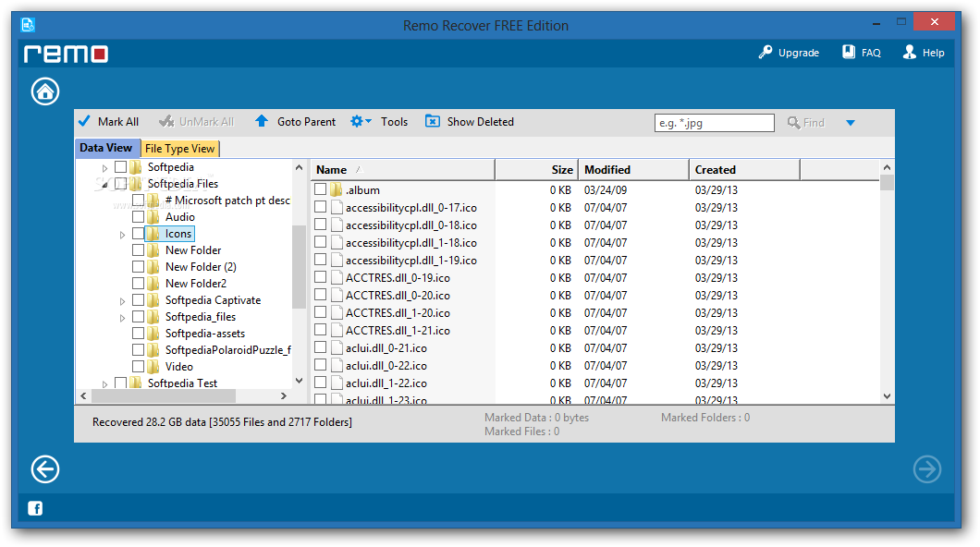Screen dimensions: 980x547
Task: Select the accessibilitycpl.dll_1-19.ico file name
Action: pyautogui.click(x=411, y=261)
